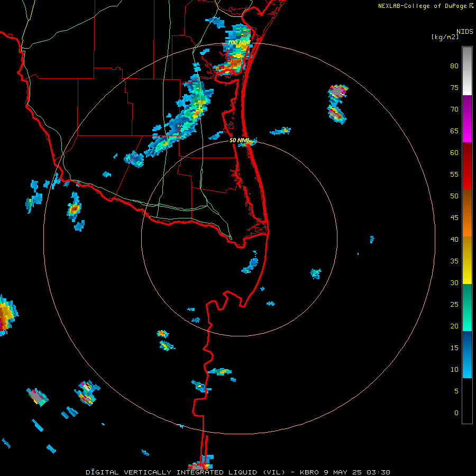The image size is (476, 476).
Task: Click the 55 value on the VIL scale
Action: (x=454, y=174)
